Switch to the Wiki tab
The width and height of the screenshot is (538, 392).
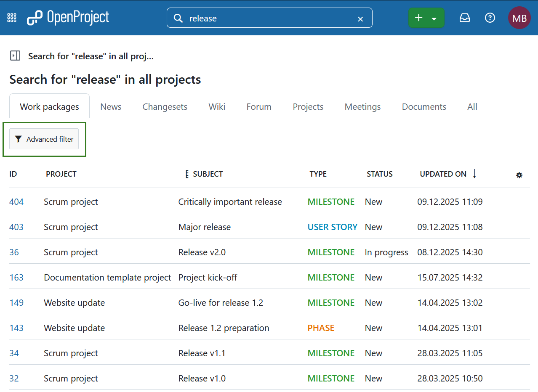tap(216, 106)
